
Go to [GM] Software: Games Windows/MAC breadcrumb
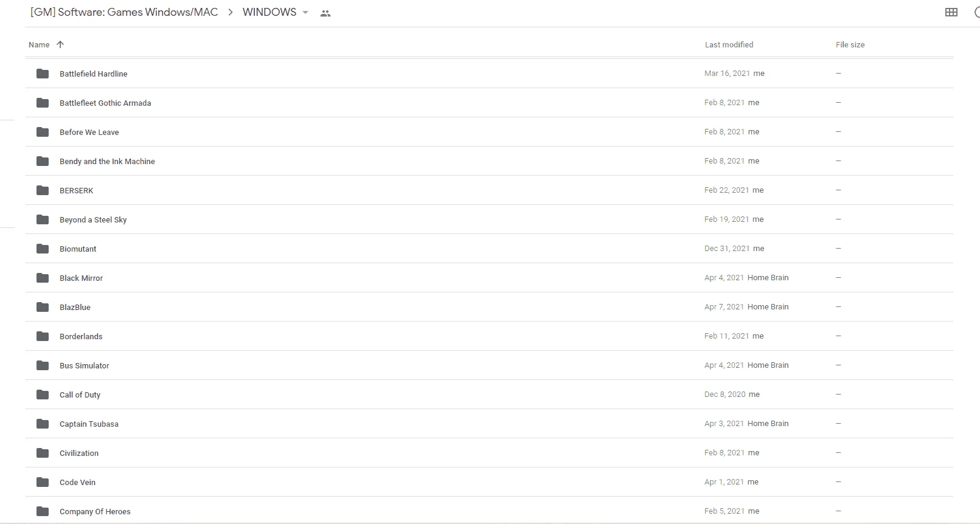coord(124,12)
